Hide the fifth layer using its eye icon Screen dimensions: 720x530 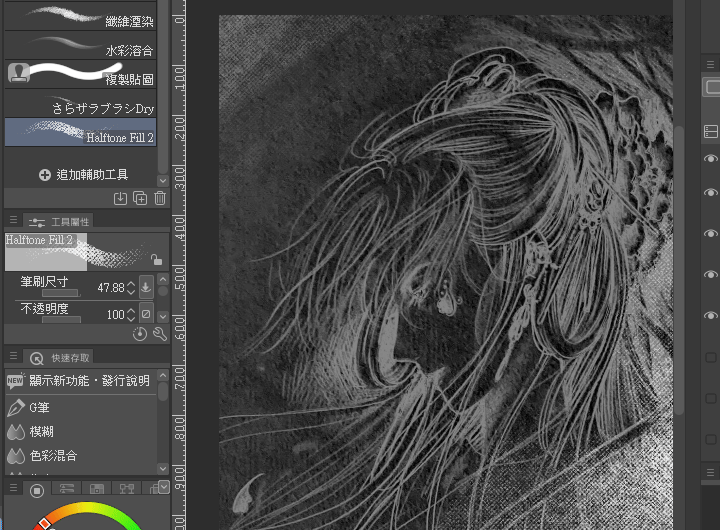[711, 315]
